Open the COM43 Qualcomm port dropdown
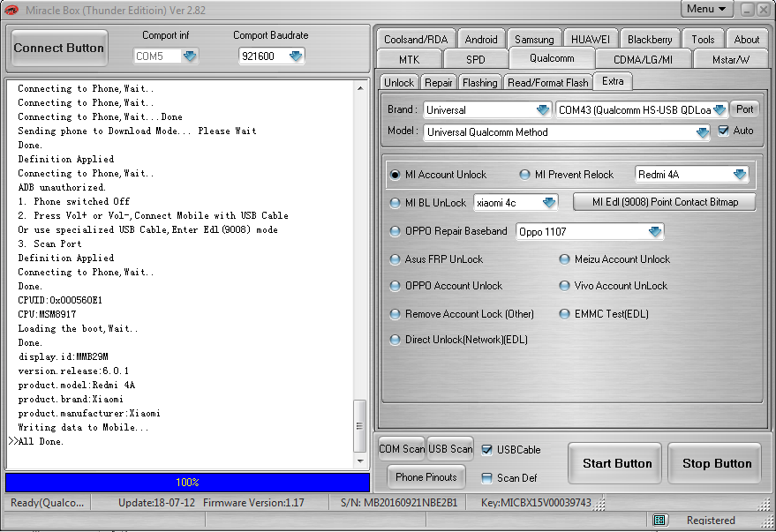776x532 pixels. [719, 109]
